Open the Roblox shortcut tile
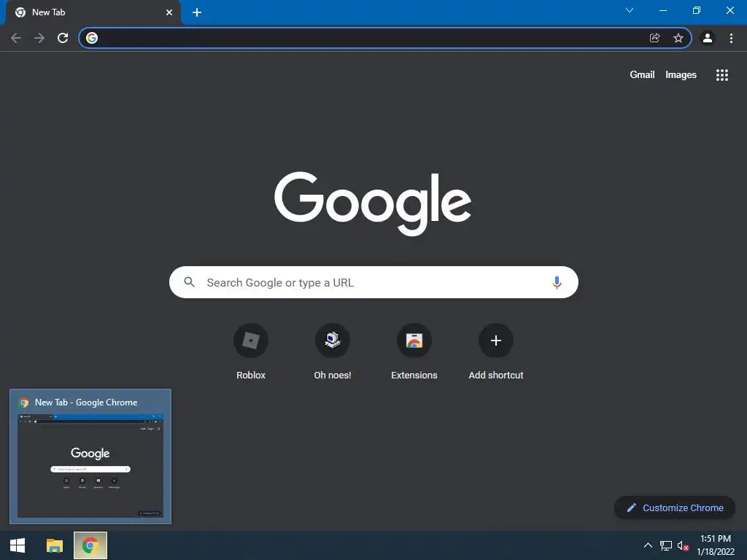The width and height of the screenshot is (747, 560). (251, 352)
